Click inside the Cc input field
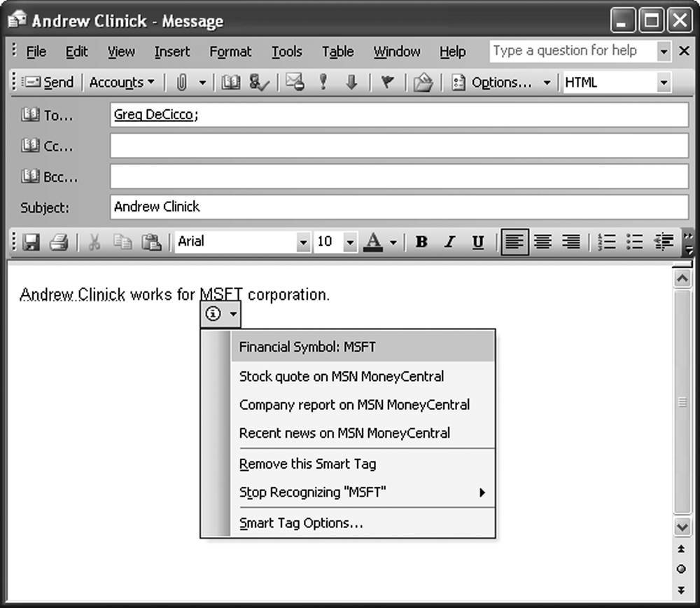Viewport: 700px width, 608px height. [399, 146]
